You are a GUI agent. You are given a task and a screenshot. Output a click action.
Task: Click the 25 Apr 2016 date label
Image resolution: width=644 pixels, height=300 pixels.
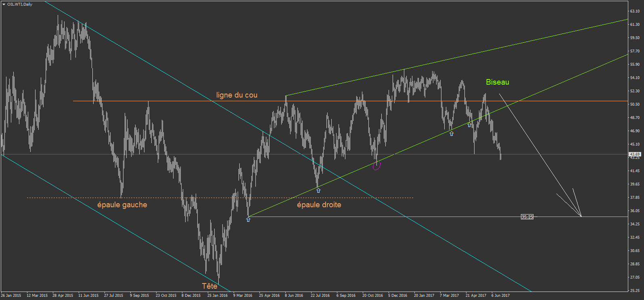tap(270, 296)
